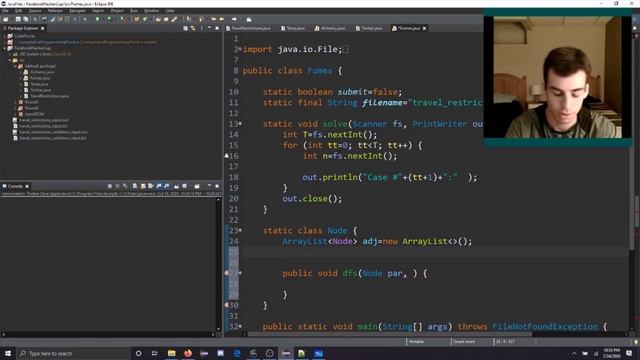The image size is (640, 360).
Task: Expand import fold on line 2
Action: [x=240, y=49]
